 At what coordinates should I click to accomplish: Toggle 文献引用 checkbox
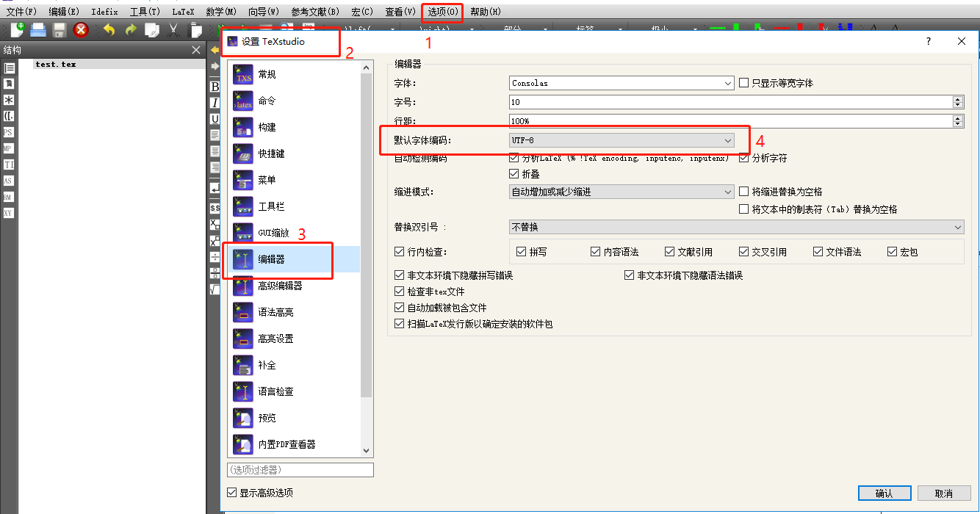(x=669, y=252)
